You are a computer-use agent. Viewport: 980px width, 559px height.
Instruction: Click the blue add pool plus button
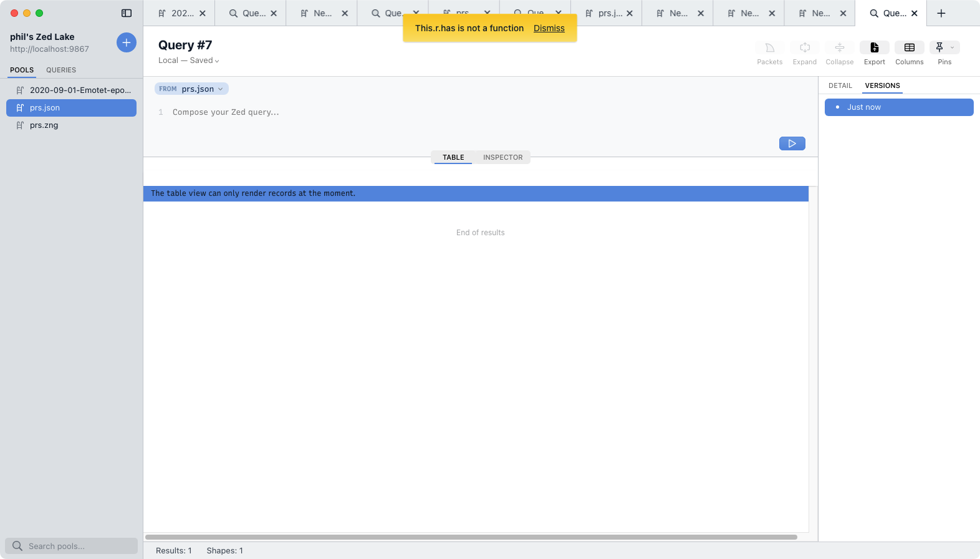coord(127,42)
